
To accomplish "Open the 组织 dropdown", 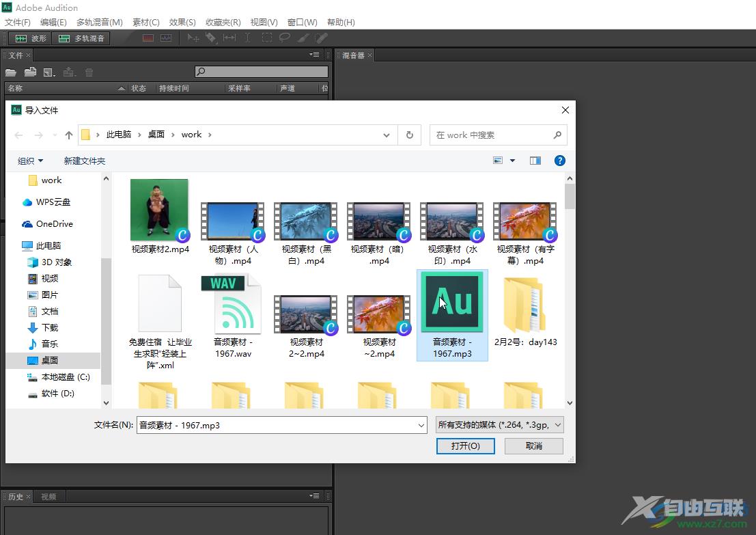I will click(30, 161).
